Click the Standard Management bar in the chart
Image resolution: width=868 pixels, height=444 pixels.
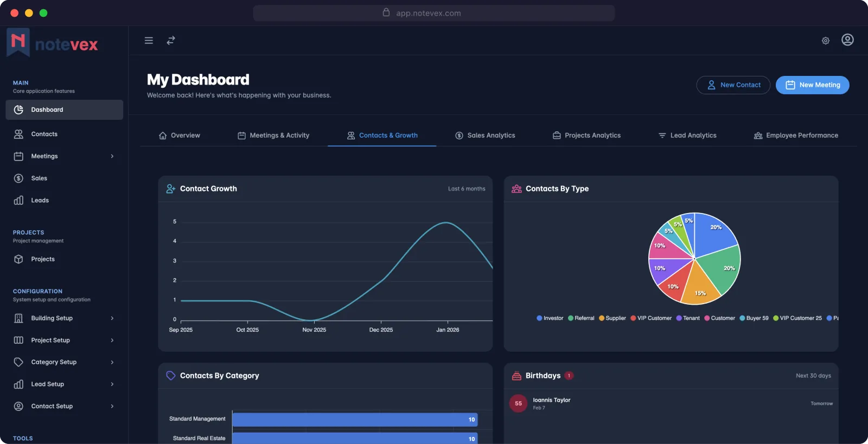pyautogui.click(x=355, y=420)
